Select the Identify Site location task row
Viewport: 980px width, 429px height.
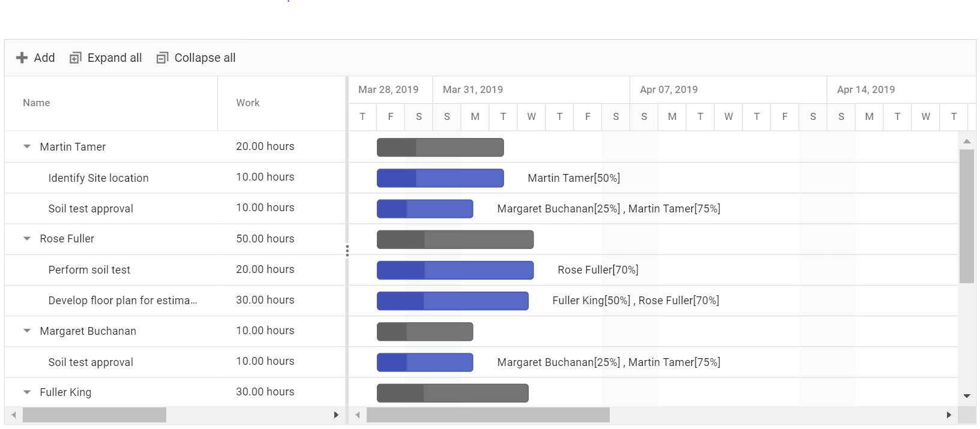[x=175, y=178]
